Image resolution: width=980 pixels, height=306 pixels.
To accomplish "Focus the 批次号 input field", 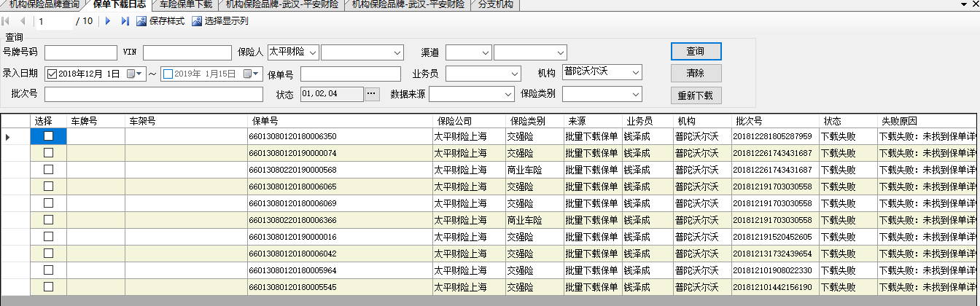I will coord(154,94).
